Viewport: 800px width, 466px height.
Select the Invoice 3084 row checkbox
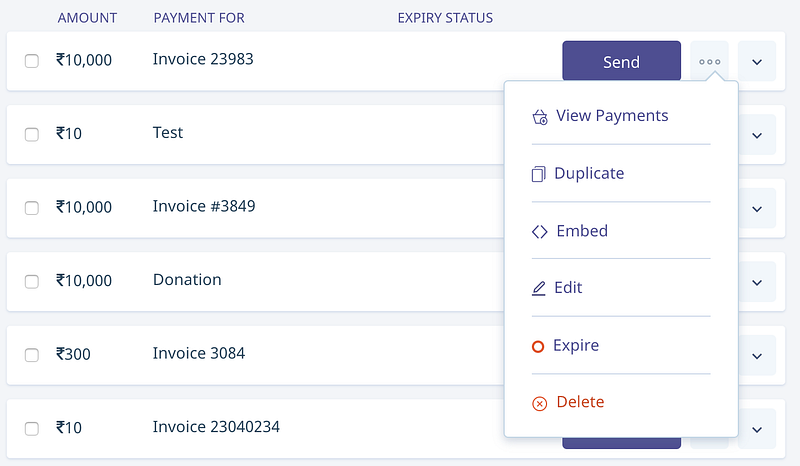32,355
